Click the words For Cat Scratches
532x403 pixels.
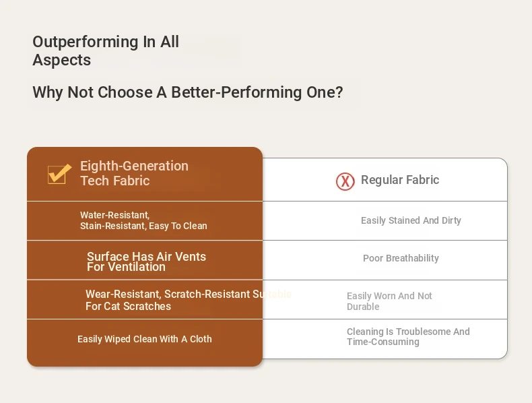point(128,306)
